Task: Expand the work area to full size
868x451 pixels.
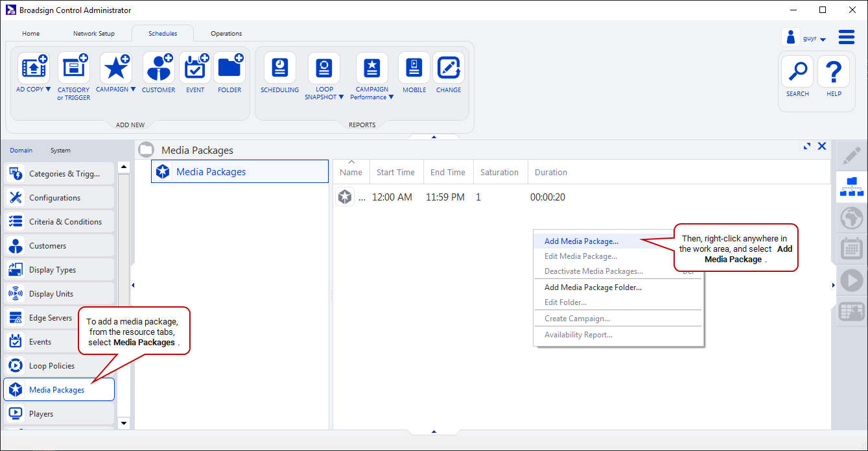Action: point(806,147)
